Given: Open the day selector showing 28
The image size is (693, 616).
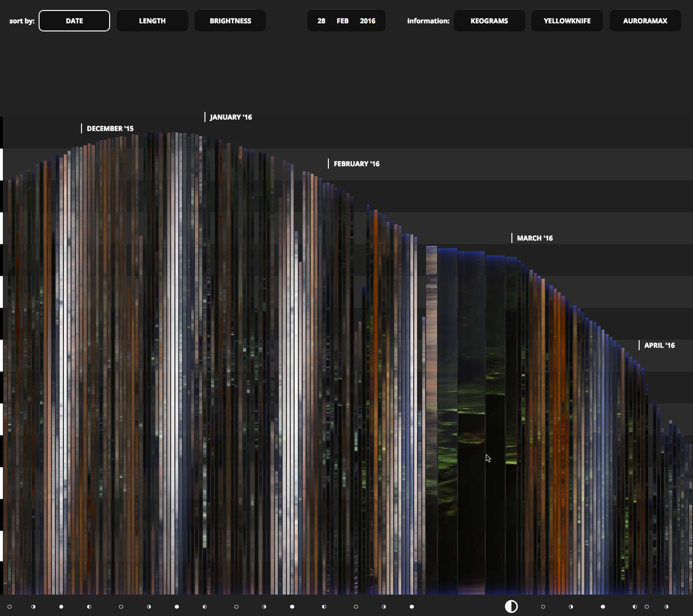Looking at the screenshot, I should tap(321, 21).
